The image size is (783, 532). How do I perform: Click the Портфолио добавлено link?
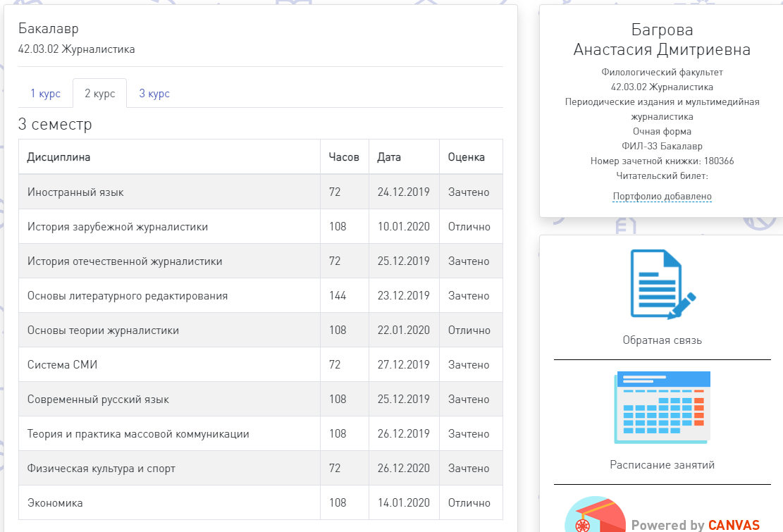pyautogui.click(x=662, y=197)
